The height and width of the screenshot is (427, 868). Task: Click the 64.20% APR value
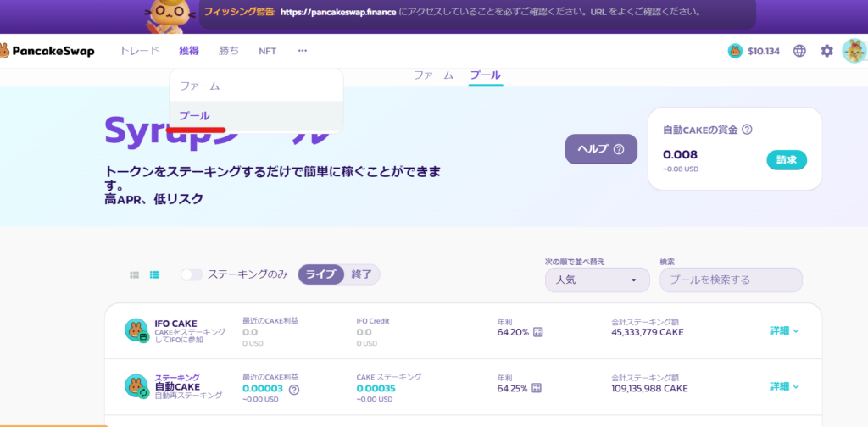click(513, 332)
